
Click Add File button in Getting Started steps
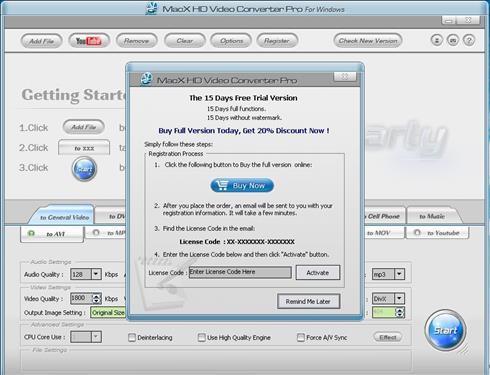tap(84, 127)
